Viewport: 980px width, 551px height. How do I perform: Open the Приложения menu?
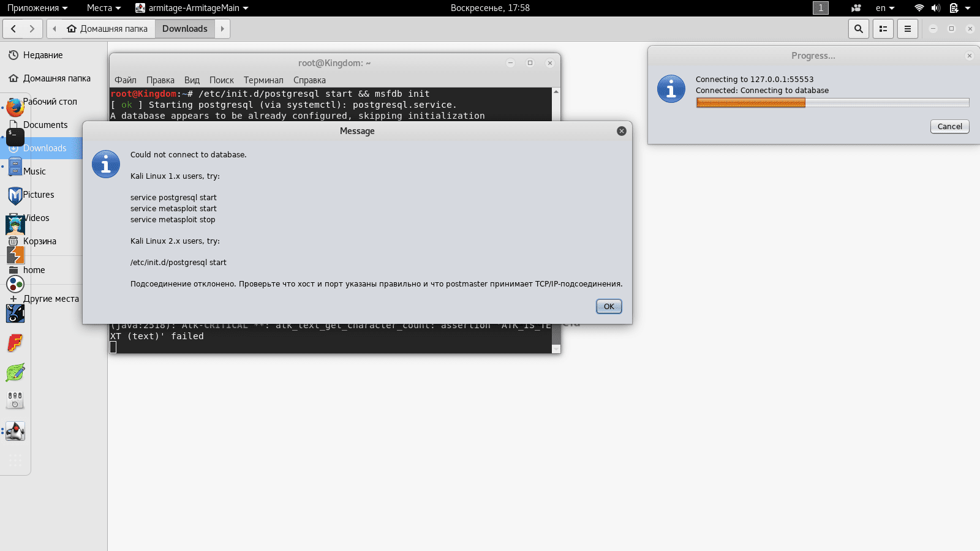[x=37, y=8]
